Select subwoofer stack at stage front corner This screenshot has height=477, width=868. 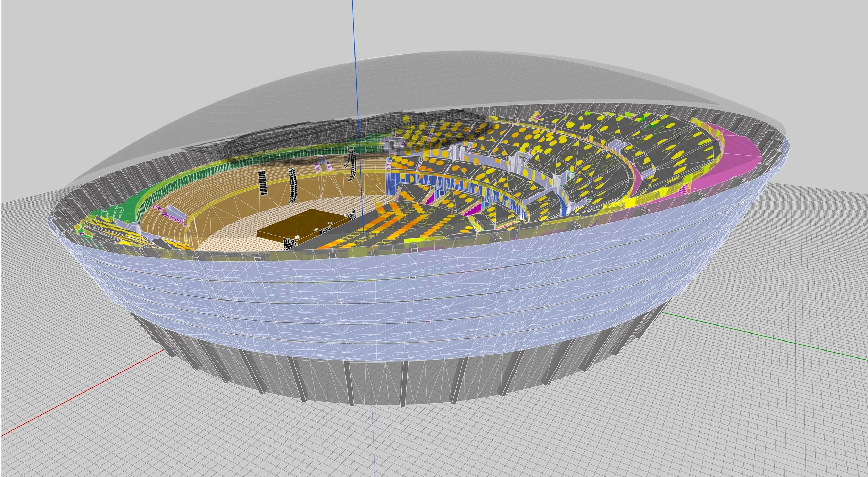(288, 244)
